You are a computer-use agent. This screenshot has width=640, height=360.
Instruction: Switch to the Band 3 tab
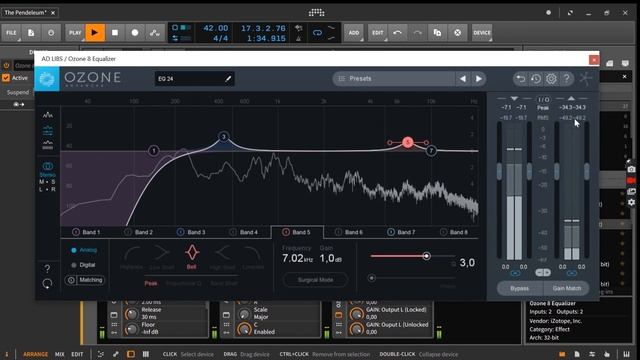click(x=191, y=232)
